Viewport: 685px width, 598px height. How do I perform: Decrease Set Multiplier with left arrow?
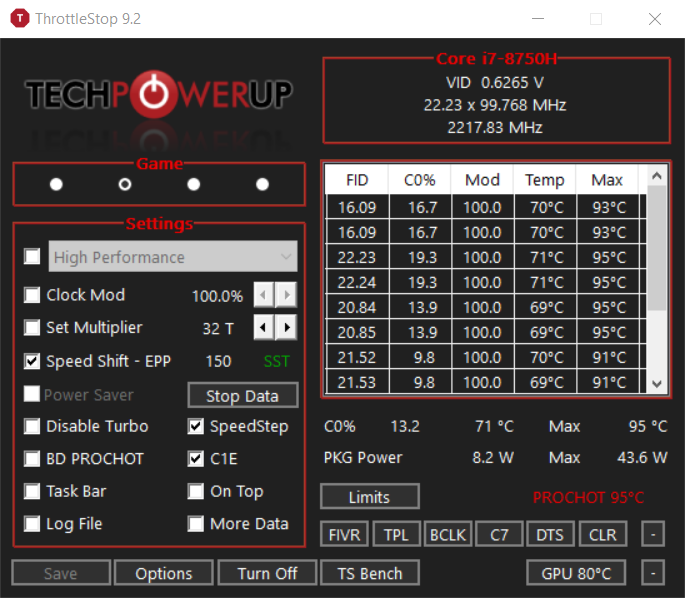[263, 327]
